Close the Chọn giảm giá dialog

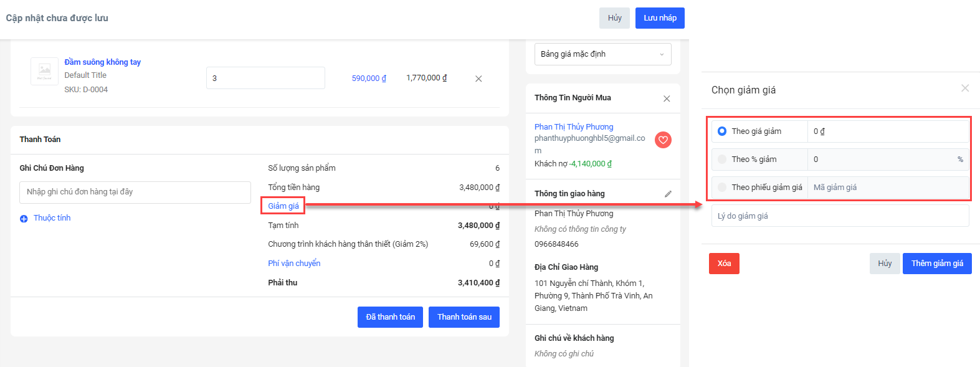click(964, 88)
